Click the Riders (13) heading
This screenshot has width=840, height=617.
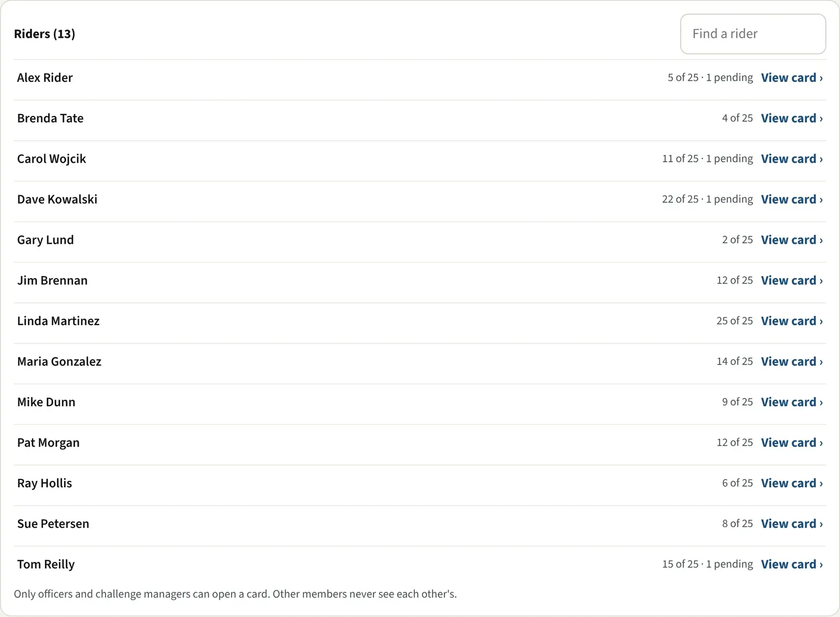click(45, 34)
